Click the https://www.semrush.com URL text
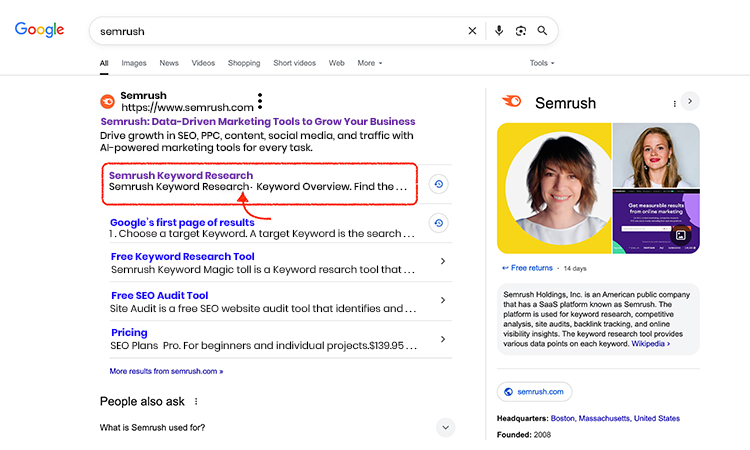 (x=187, y=108)
